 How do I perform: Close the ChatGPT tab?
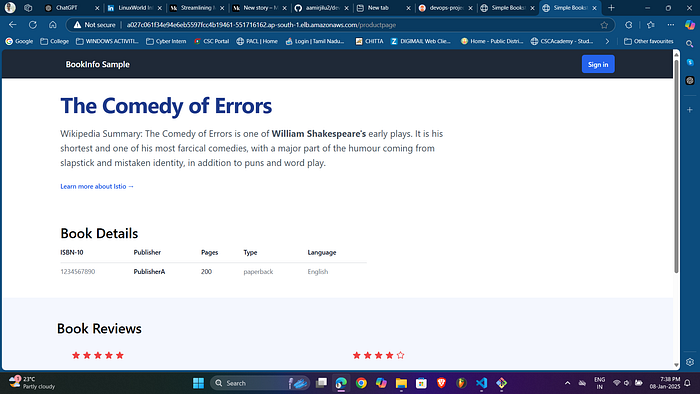click(97, 8)
